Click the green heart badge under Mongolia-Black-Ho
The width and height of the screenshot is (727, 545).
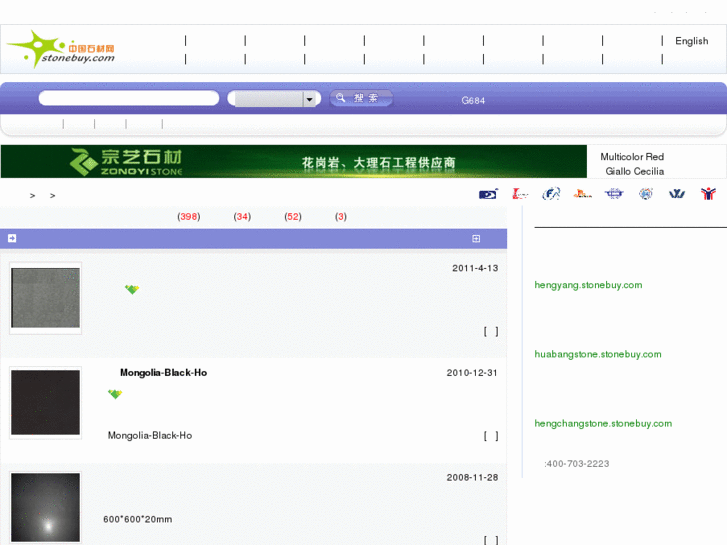(115, 394)
